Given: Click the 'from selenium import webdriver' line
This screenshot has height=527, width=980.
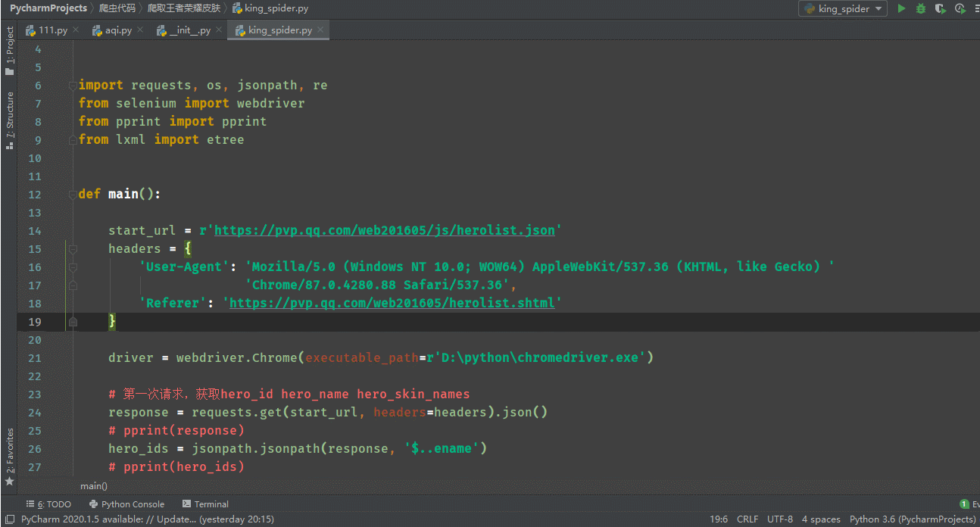Looking at the screenshot, I should [x=192, y=103].
